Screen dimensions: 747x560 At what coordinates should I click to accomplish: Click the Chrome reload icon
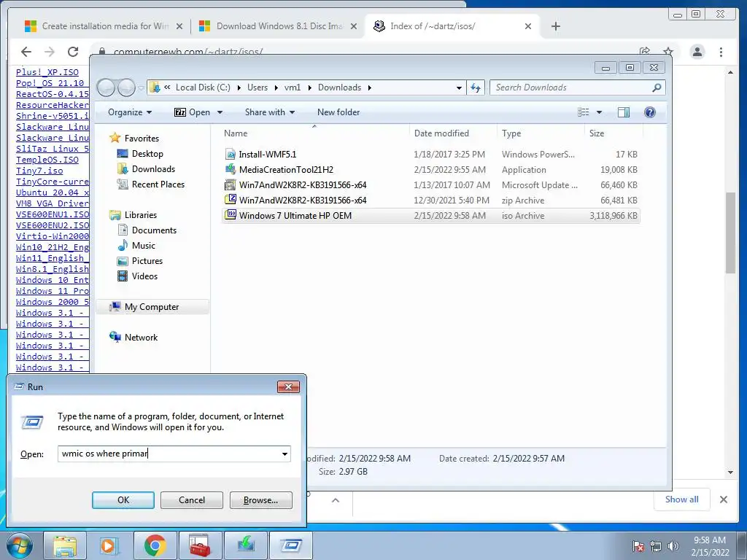click(x=73, y=52)
